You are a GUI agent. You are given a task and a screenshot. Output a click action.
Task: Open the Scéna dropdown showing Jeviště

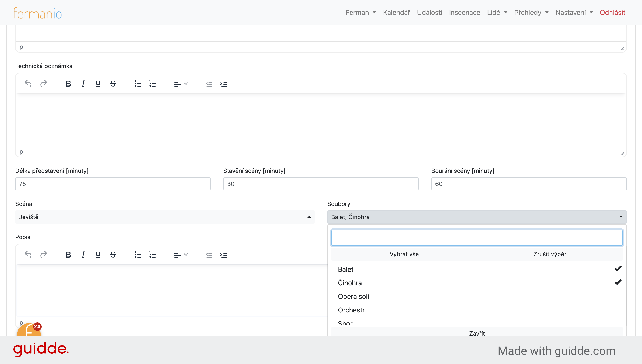click(165, 217)
